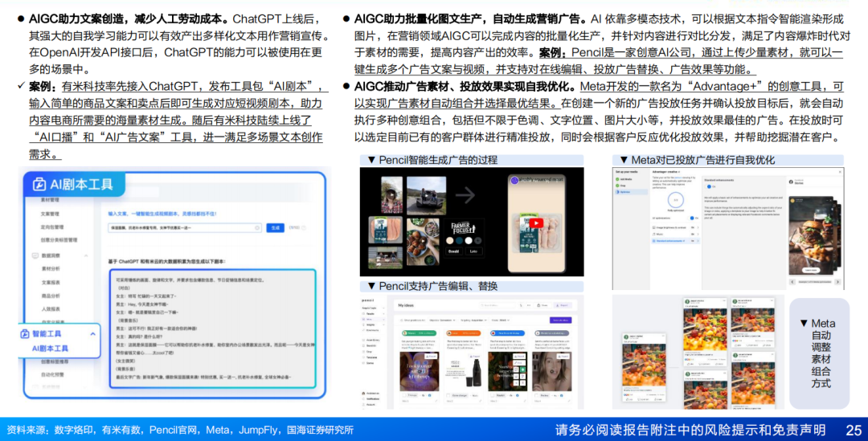
Task: Open the black bottle ad thumbnail
Action: 464,372
